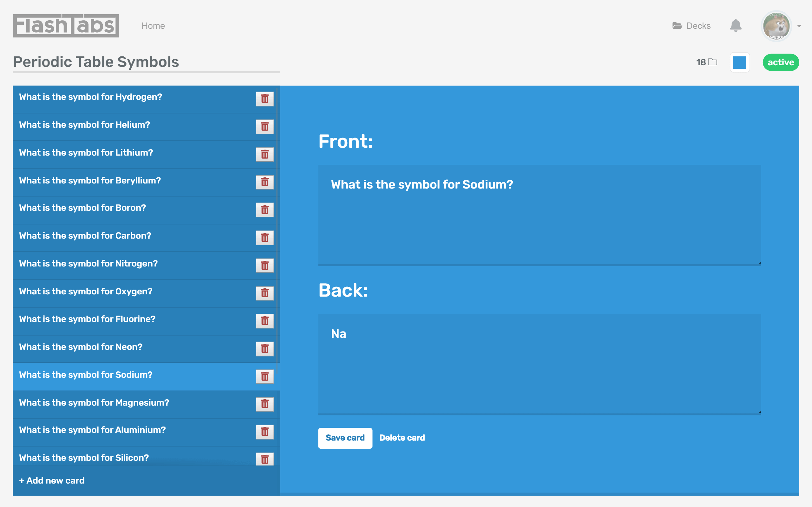Click trash icon for Helium card
Viewport: 812px width, 507px height.
tap(265, 126)
